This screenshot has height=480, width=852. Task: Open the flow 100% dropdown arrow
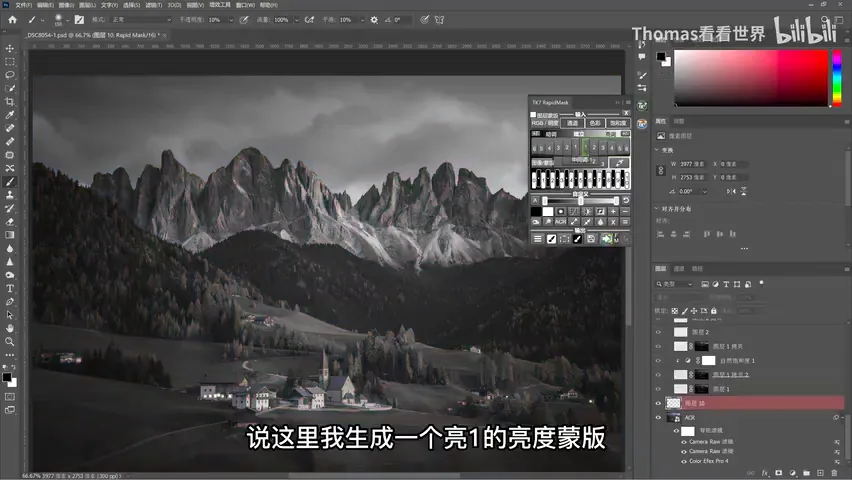point(297,20)
